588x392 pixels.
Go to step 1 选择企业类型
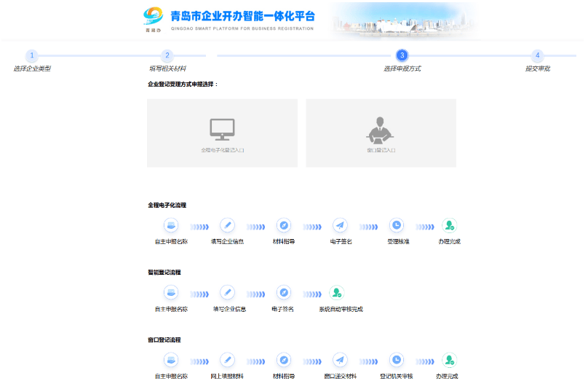[x=32, y=55]
